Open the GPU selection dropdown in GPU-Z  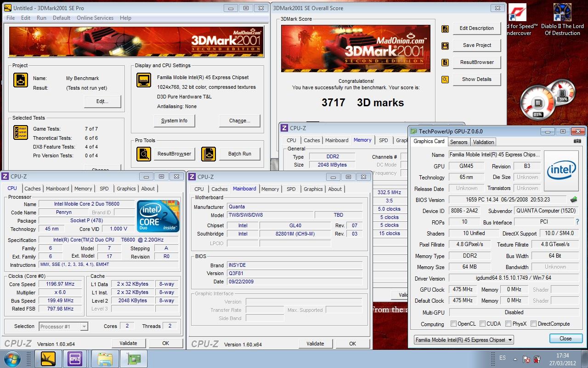464,340
